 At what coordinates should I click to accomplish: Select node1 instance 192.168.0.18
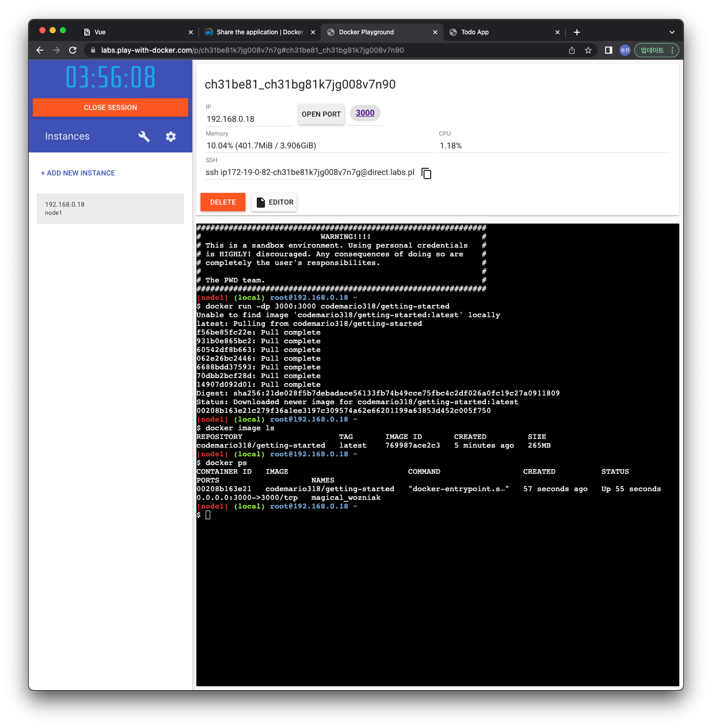110,209
